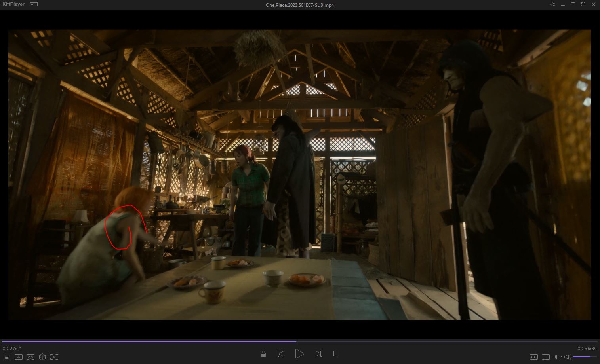Open the audio equalizer waveform icon
This screenshot has height=364, width=600.
coord(558,357)
